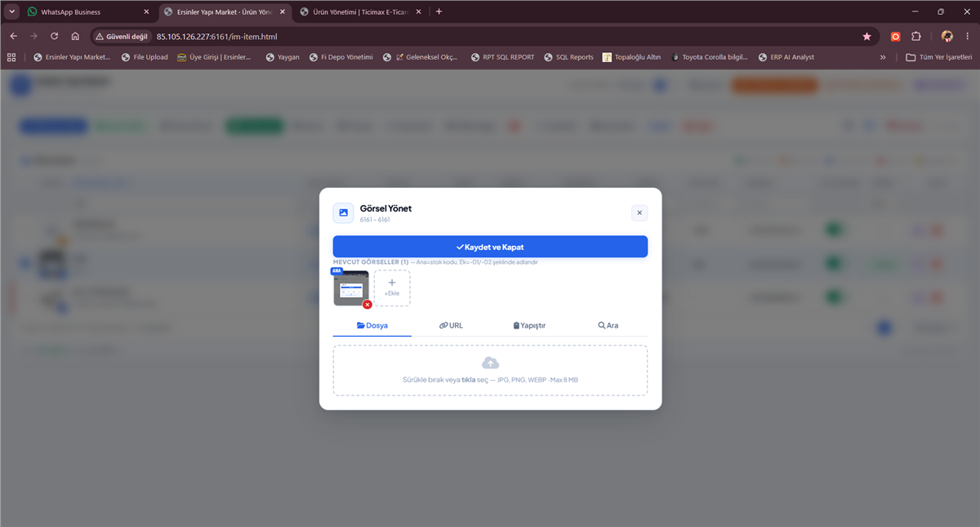Close the Görsel Yönet dialog
Image resolution: width=980 pixels, height=527 pixels.
coord(639,213)
